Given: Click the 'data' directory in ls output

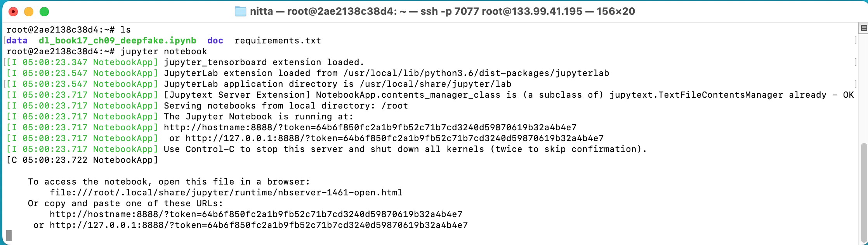Looking at the screenshot, I should point(17,41).
